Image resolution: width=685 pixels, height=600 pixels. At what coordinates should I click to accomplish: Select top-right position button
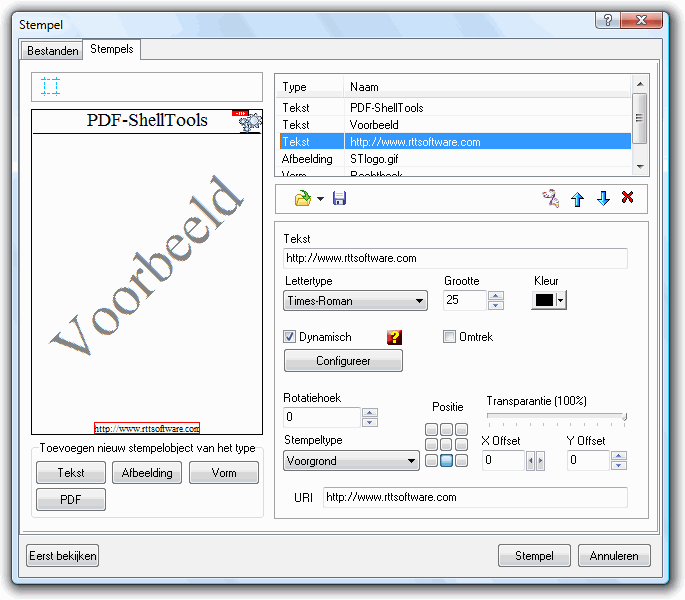pos(461,430)
